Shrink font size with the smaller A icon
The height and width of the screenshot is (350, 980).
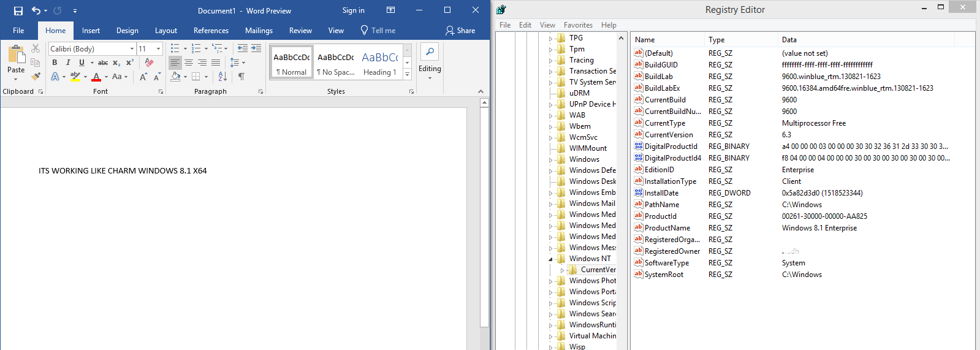pos(157,77)
